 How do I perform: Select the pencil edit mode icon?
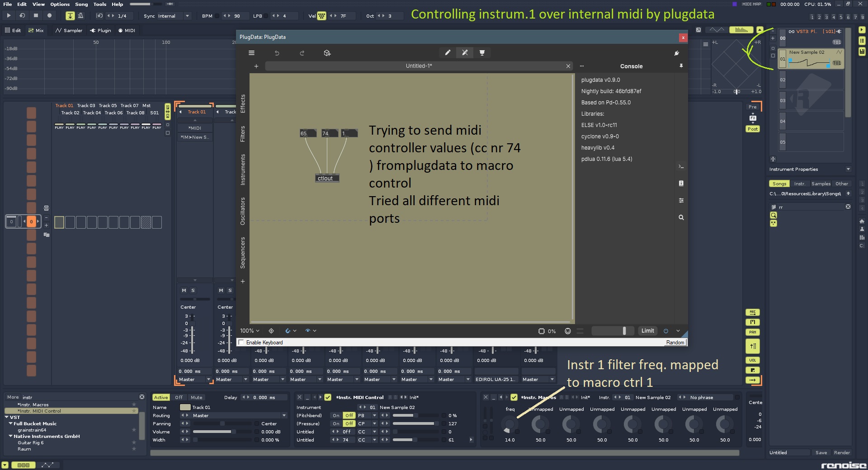coord(448,53)
